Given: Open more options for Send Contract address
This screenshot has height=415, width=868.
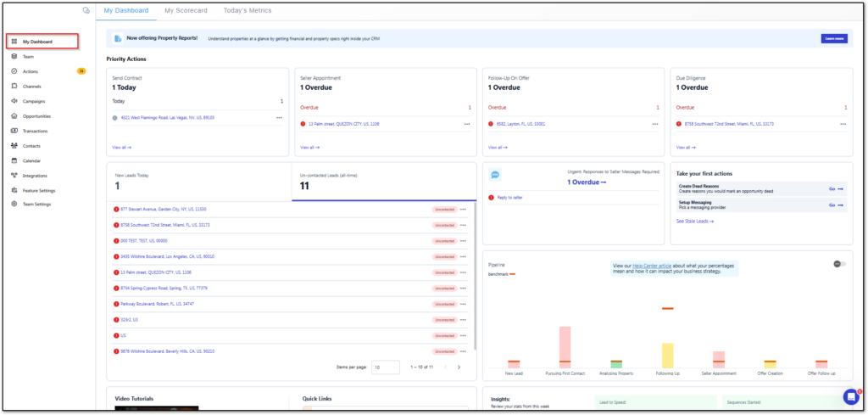Looking at the screenshot, I should coord(279,118).
